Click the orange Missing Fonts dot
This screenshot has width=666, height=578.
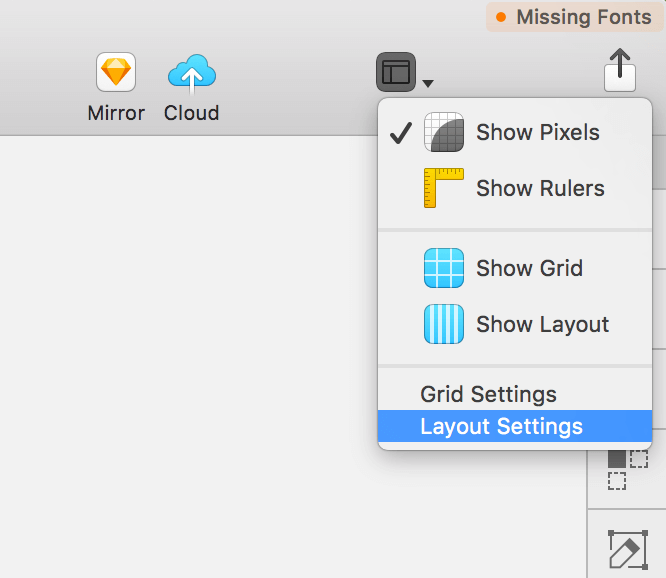point(501,17)
